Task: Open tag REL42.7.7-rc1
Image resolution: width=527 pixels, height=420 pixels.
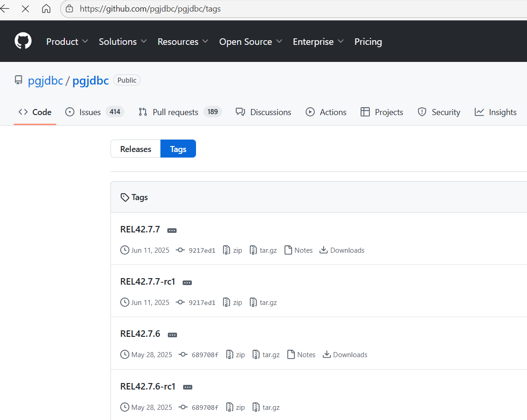Action: click(x=147, y=281)
